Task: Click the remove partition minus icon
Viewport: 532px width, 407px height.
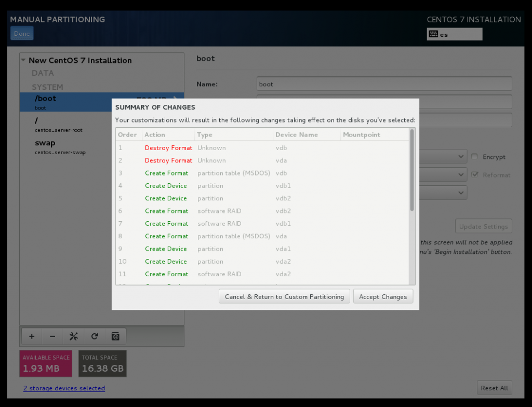Action: pos(52,336)
